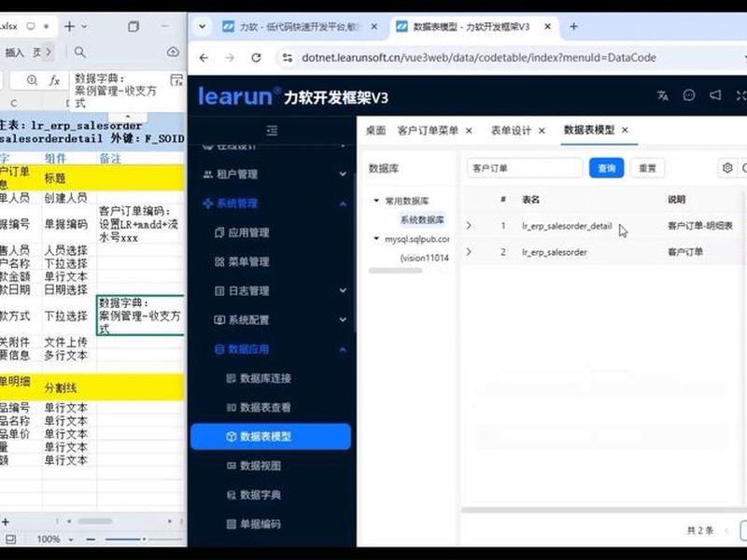Expand the 租户管理 menu
This screenshot has width=747, height=560.
coord(273,175)
